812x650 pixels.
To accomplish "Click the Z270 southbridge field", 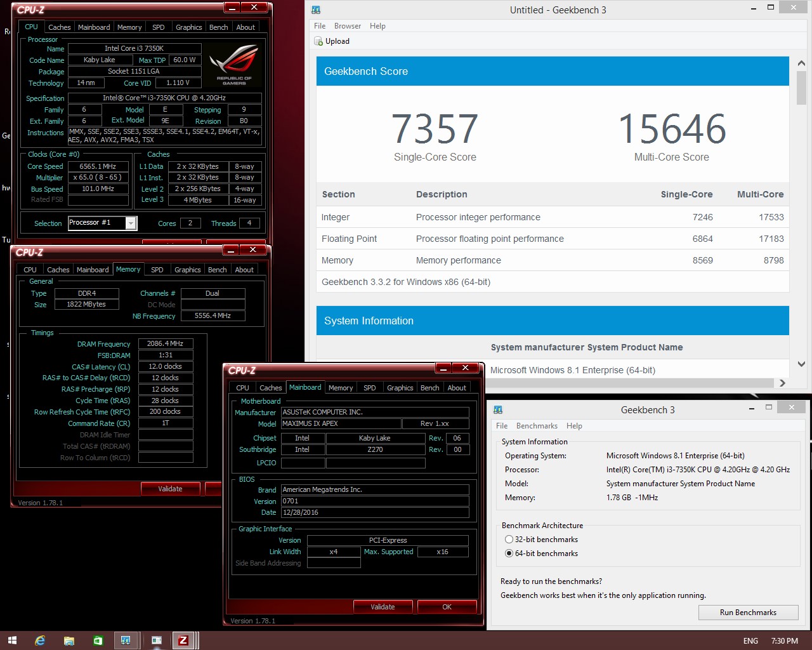I will coord(375,449).
